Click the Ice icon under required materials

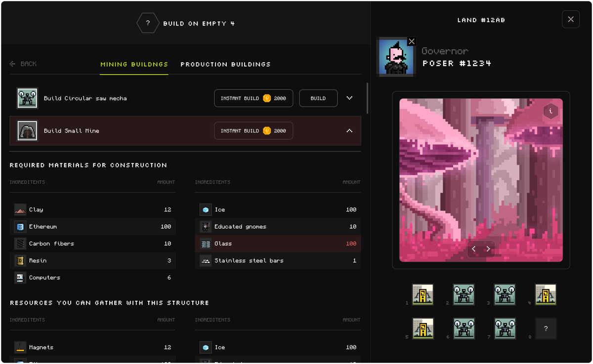point(206,210)
